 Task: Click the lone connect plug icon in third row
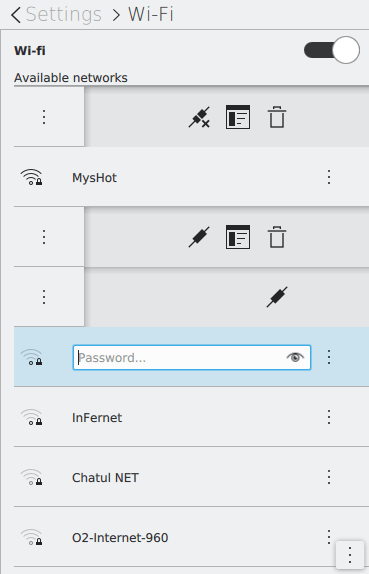277,297
